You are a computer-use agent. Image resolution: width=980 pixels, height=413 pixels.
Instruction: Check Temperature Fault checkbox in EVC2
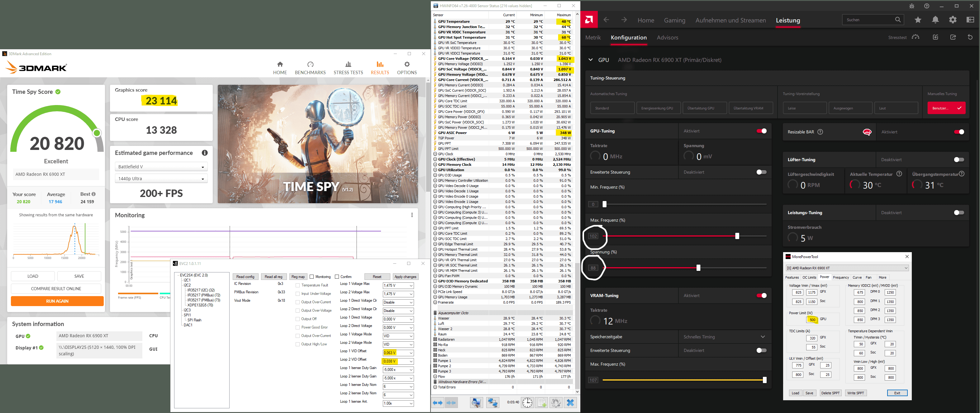pyautogui.click(x=297, y=286)
